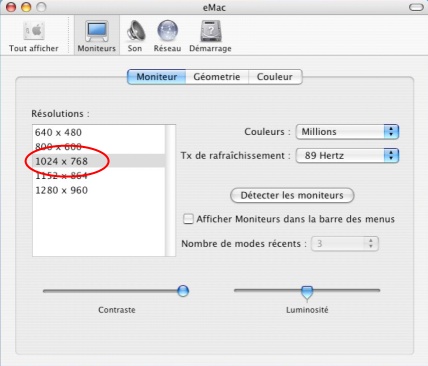Open the Réseau globe icon

(x=167, y=31)
